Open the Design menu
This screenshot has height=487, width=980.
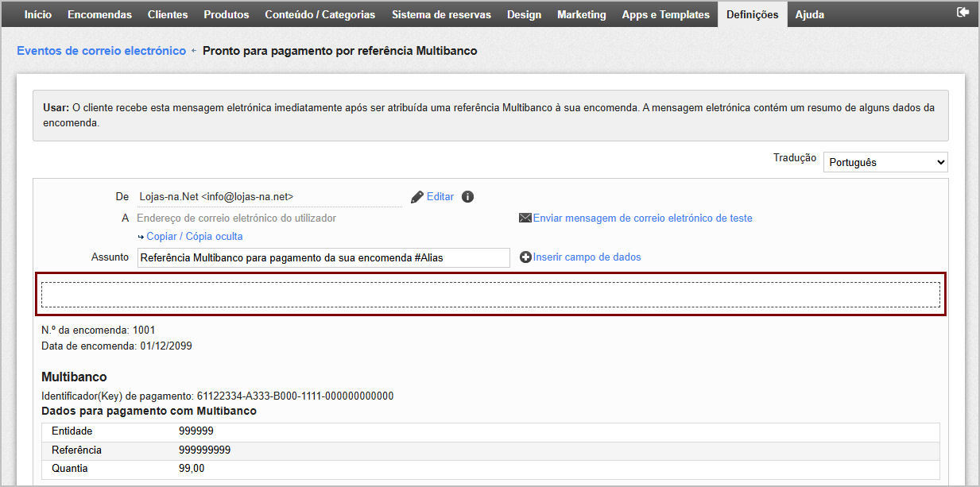pos(524,14)
